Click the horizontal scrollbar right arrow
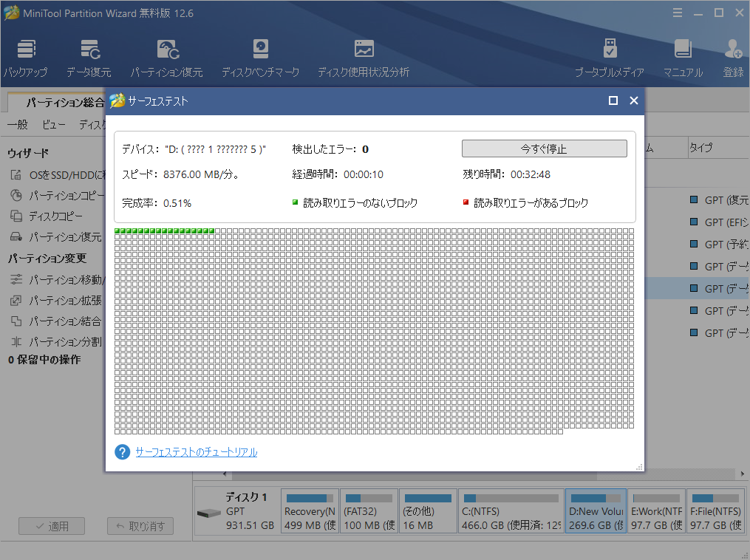 743,474
